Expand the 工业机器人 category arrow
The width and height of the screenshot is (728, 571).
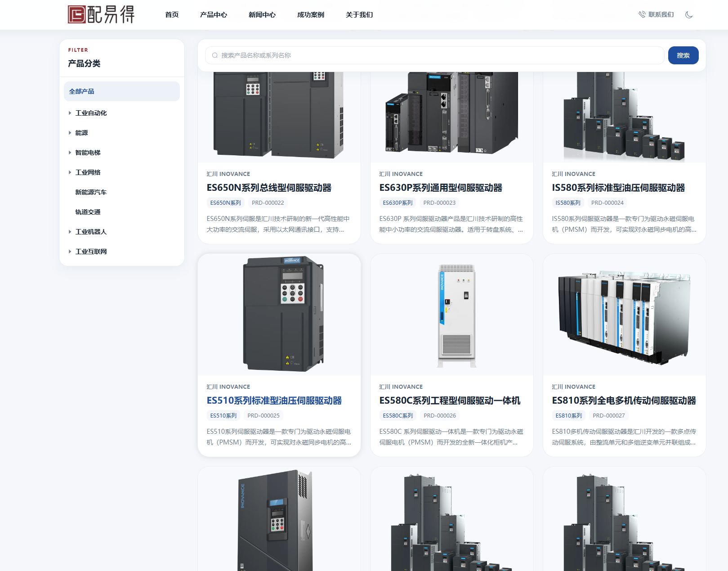coord(70,232)
